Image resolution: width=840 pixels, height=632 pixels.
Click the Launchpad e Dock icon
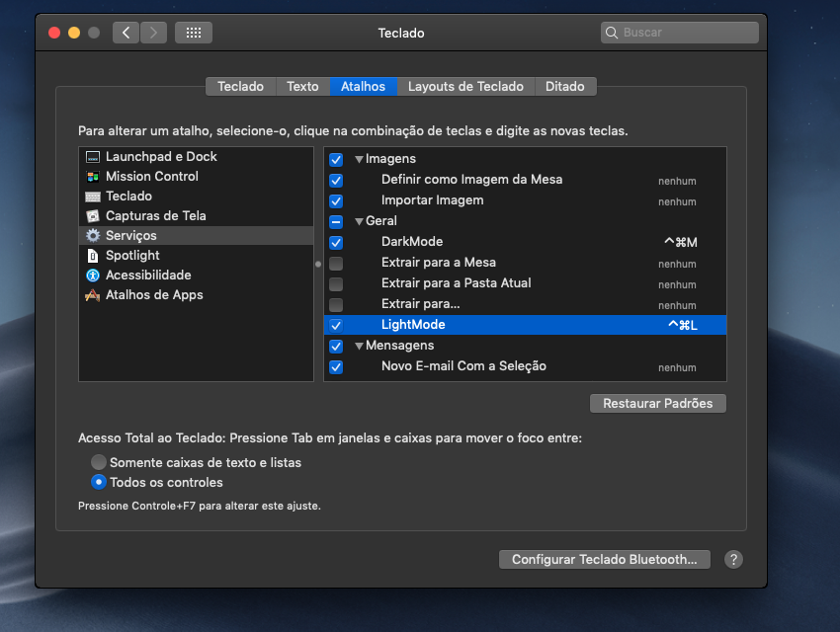[x=93, y=157]
